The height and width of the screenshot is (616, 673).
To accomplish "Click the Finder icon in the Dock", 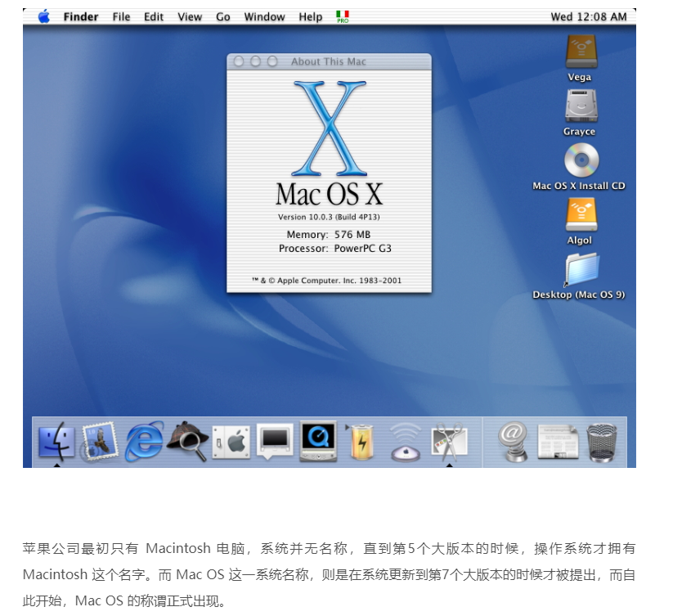I will (56, 440).
